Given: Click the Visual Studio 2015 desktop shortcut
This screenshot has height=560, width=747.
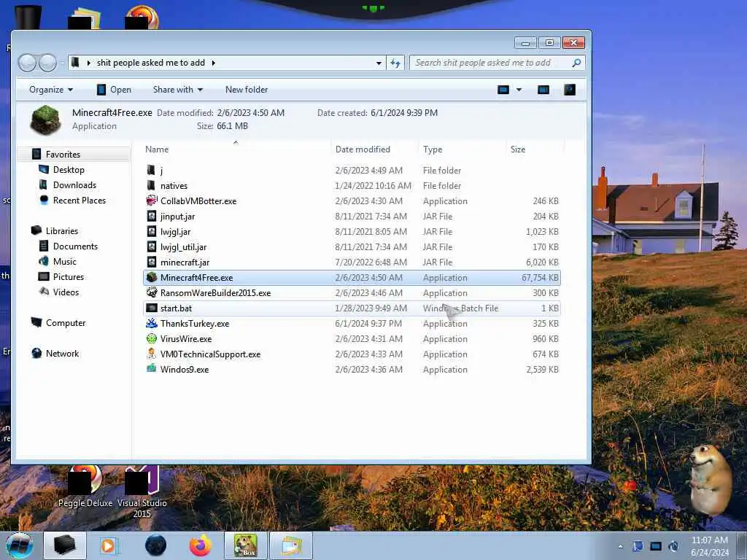Looking at the screenshot, I should click(x=142, y=492).
